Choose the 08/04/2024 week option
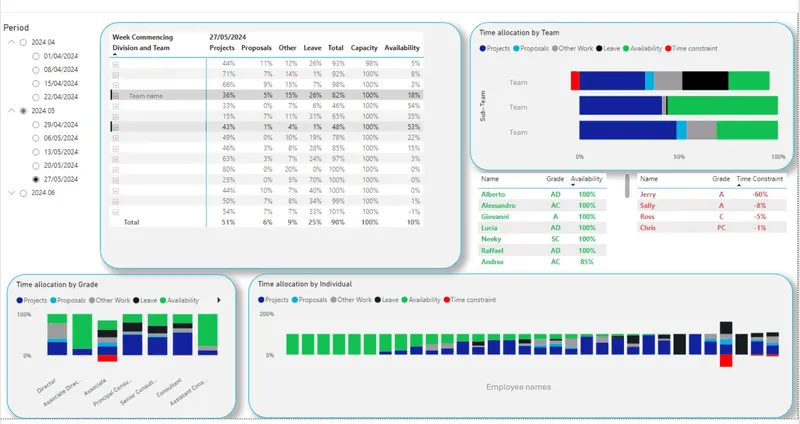Viewport: 800px width, 424px height. [x=36, y=70]
